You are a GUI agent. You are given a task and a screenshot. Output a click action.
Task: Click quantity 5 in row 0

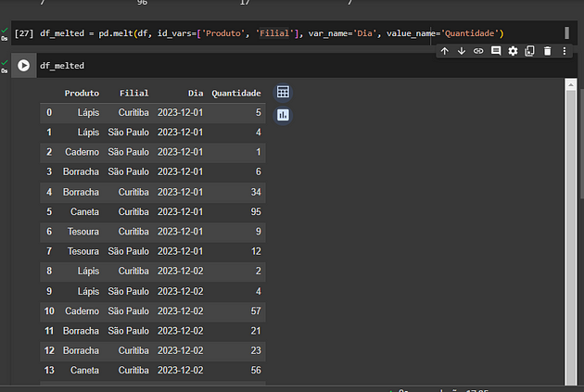pos(258,113)
